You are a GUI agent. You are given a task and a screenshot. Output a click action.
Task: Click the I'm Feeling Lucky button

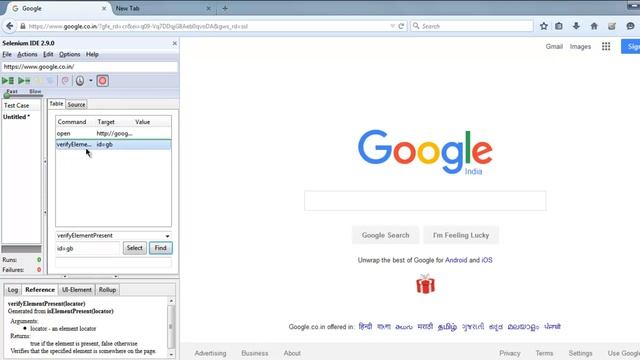[461, 235]
